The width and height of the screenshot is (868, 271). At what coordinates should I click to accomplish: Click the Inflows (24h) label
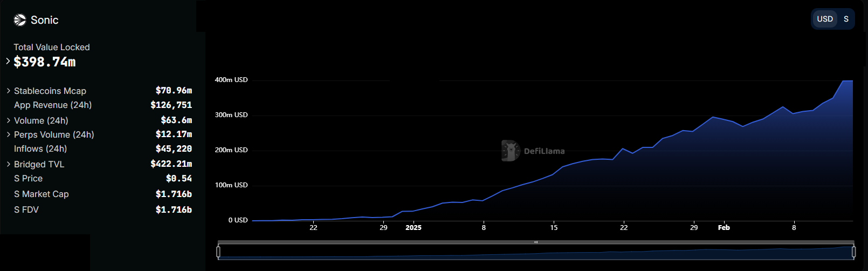(40, 148)
